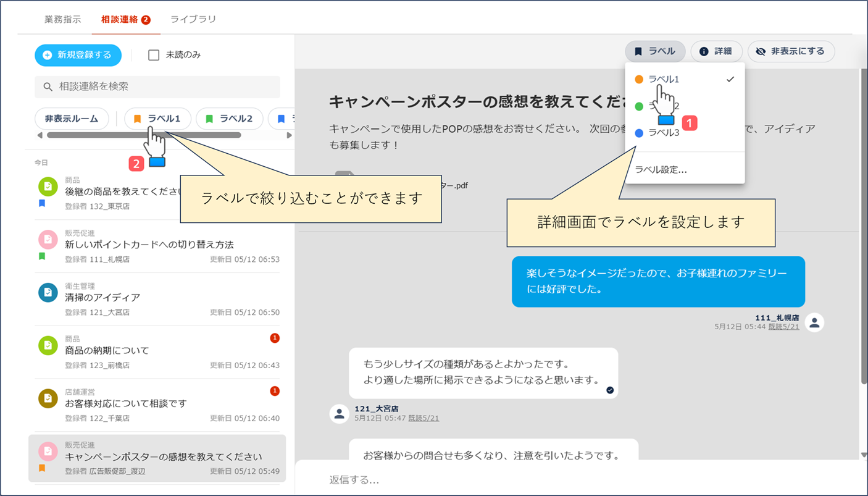Click the teal icon of 清掃のアイディア thread
Screen dimensions: 868x496
[x=48, y=292]
